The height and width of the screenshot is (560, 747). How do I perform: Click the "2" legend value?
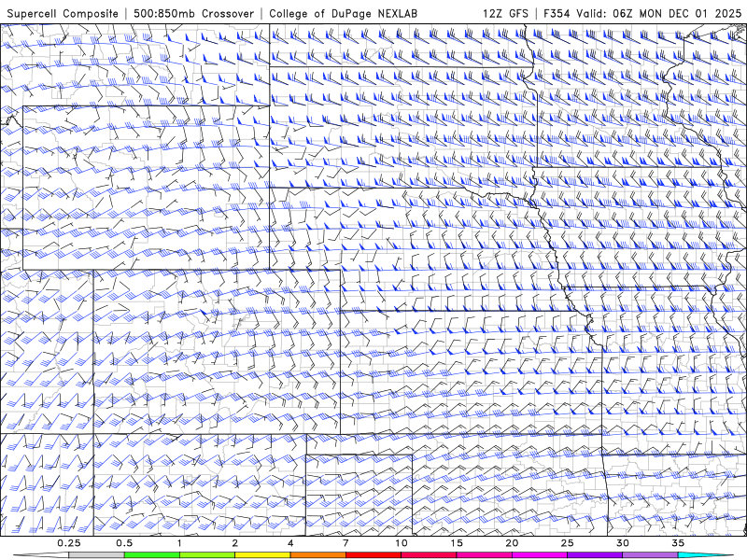(235, 543)
